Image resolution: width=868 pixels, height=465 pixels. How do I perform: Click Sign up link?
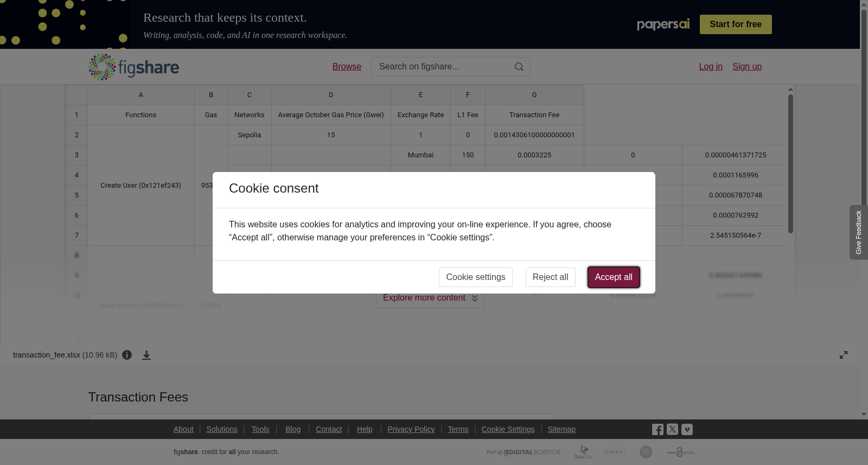click(747, 67)
